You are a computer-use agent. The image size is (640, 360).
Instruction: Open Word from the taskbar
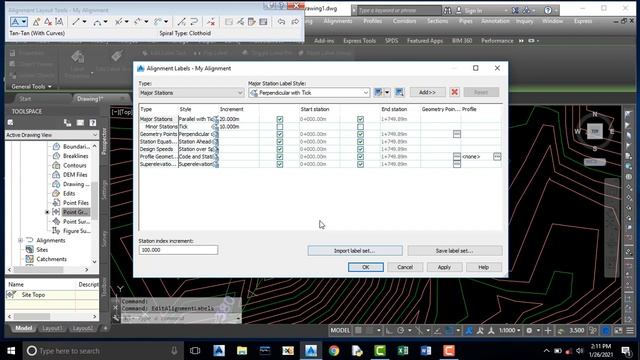point(426,351)
